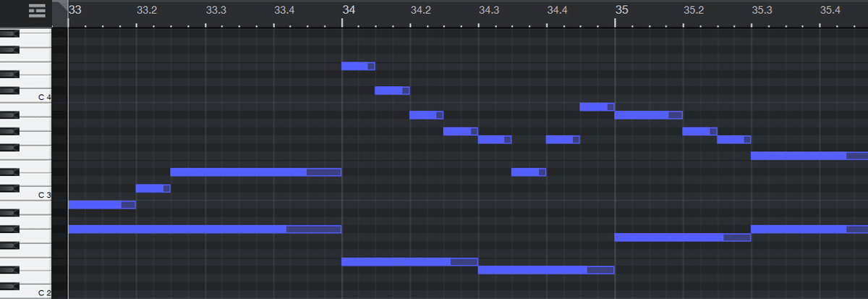
Task: Click the 33.2 beat marker in the ruler
Action: [x=147, y=10]
